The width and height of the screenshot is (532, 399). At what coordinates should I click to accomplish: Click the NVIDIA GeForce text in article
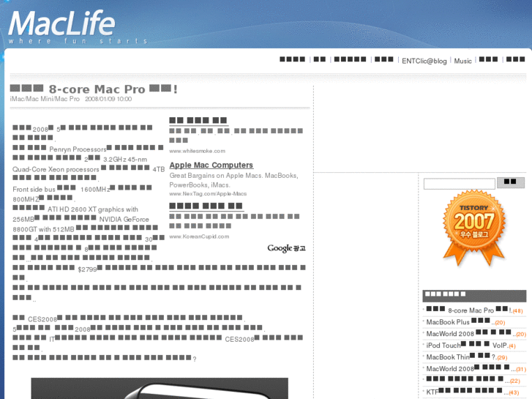(x=124, y=220)
